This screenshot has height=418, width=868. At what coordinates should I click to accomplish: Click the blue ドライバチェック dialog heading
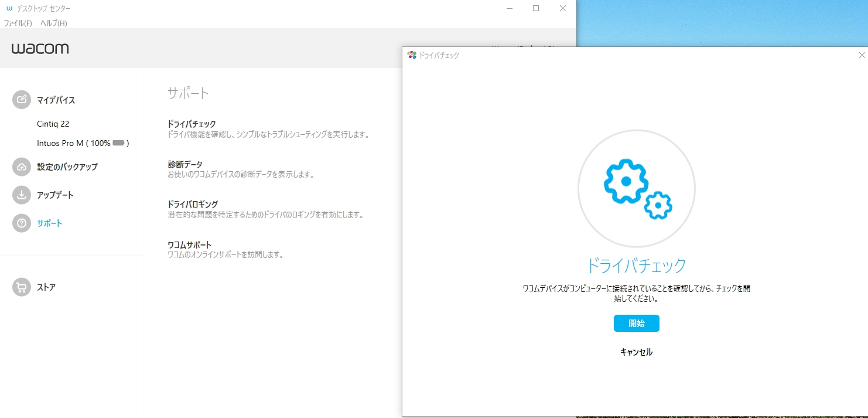(x=636, y=266)
